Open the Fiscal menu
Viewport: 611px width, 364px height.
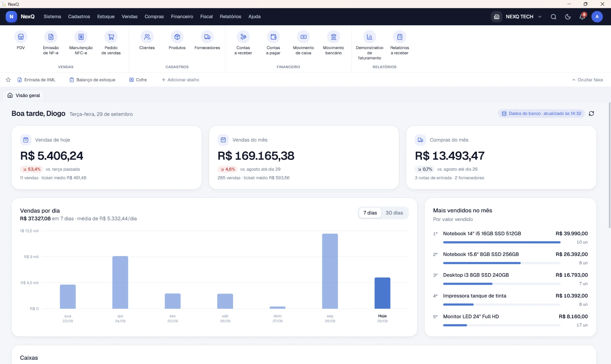pos(207,17)
